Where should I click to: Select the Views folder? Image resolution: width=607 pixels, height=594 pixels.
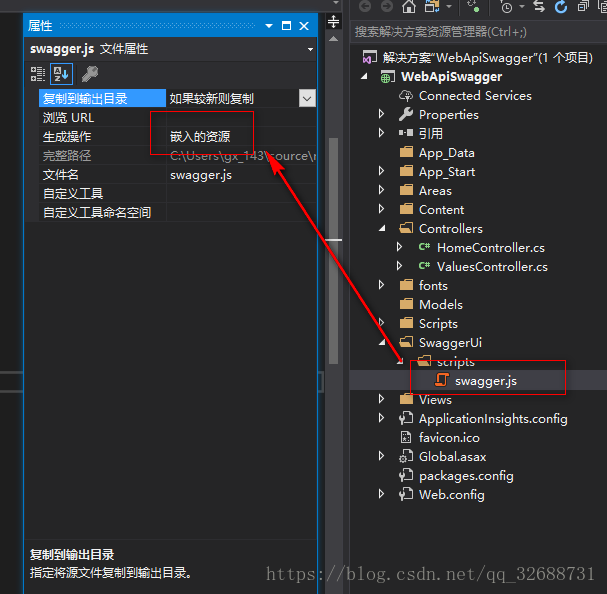click(435, 400)
